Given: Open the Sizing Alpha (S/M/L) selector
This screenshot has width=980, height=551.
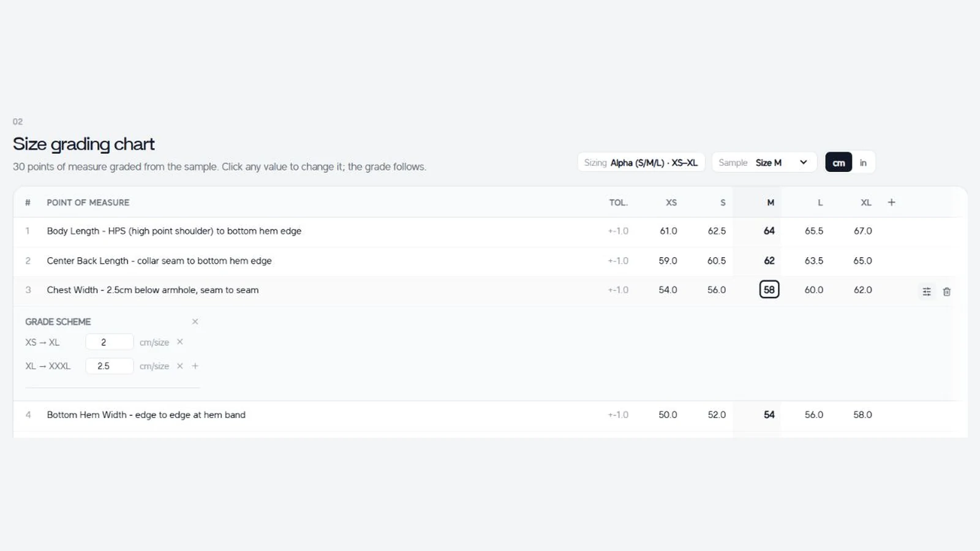Looking at the screenshot, I should point(641,162).
